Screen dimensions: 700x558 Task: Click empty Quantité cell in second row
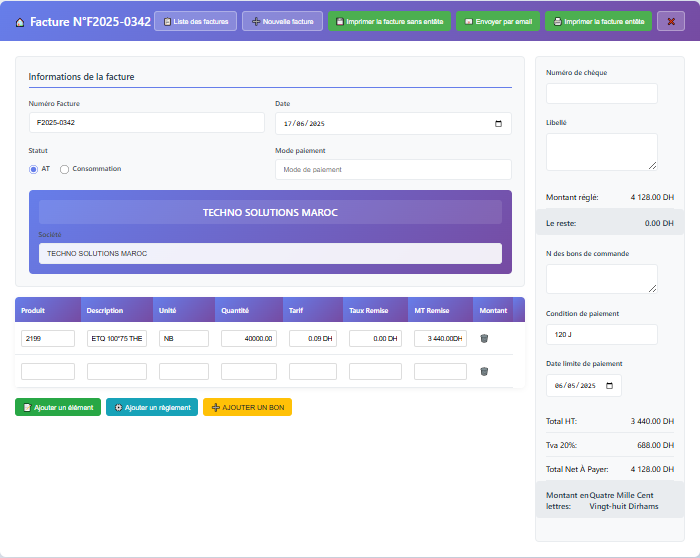coord(249,371)
